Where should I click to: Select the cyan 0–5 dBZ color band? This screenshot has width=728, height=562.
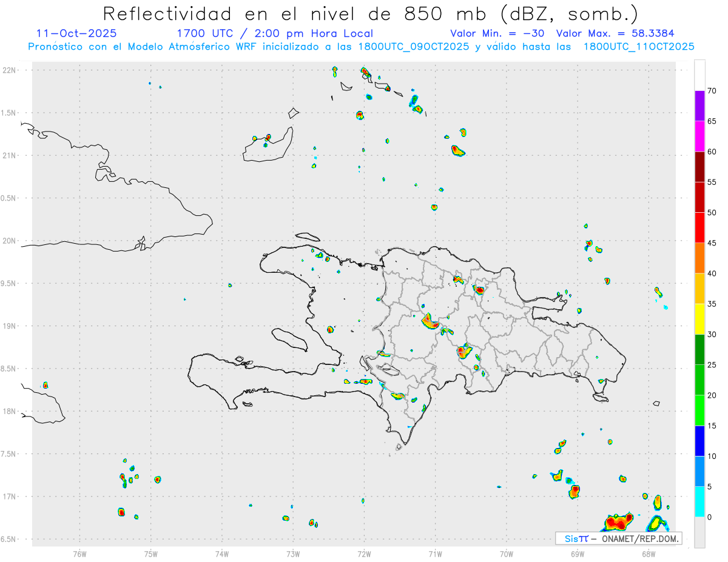coord(699,502)
